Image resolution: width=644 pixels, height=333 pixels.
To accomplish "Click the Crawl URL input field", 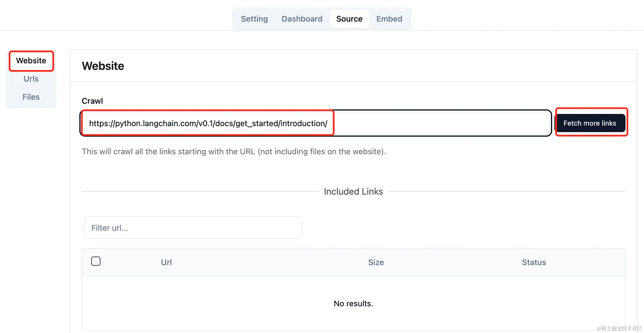I will (208, 123).
